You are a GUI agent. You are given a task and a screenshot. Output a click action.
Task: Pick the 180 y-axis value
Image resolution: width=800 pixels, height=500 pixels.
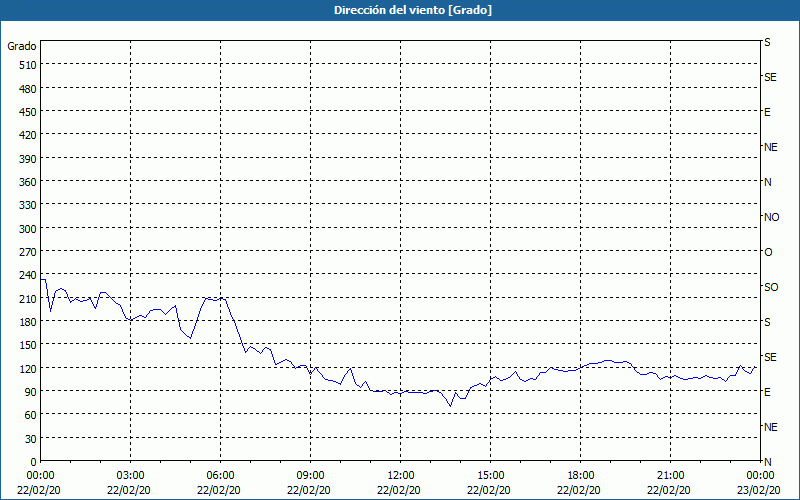tap(28, 322)
